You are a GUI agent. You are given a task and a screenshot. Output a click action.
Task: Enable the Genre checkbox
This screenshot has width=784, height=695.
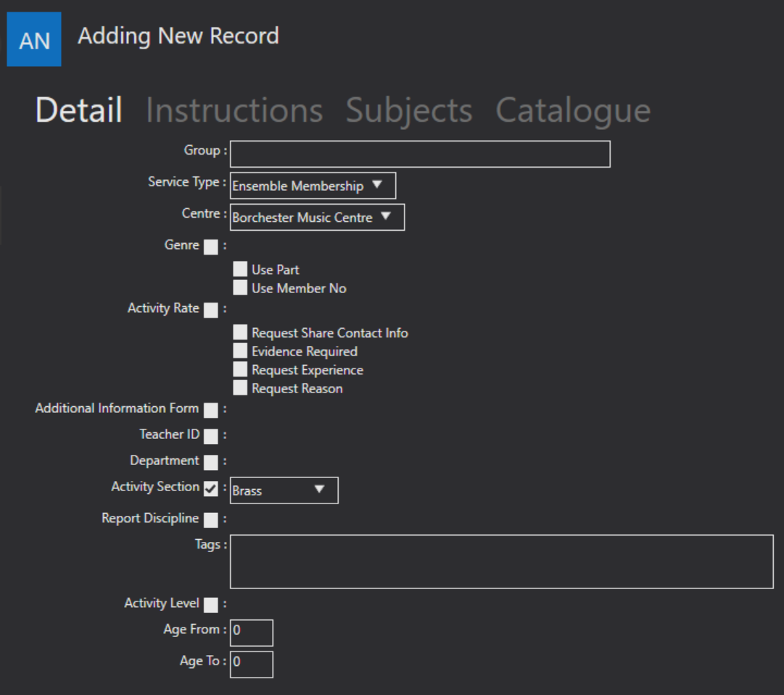tap(211, 247)
